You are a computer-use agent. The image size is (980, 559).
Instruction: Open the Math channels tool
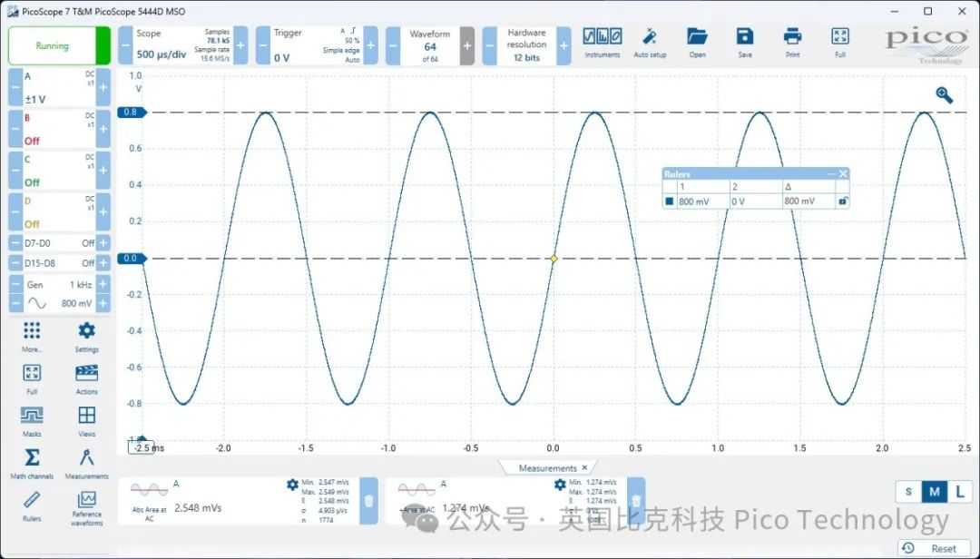pos(32,463)
